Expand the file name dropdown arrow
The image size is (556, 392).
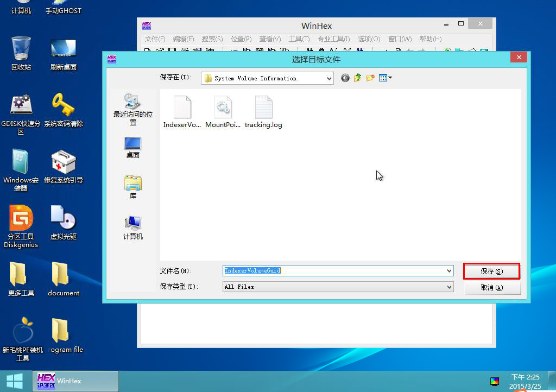449,271
